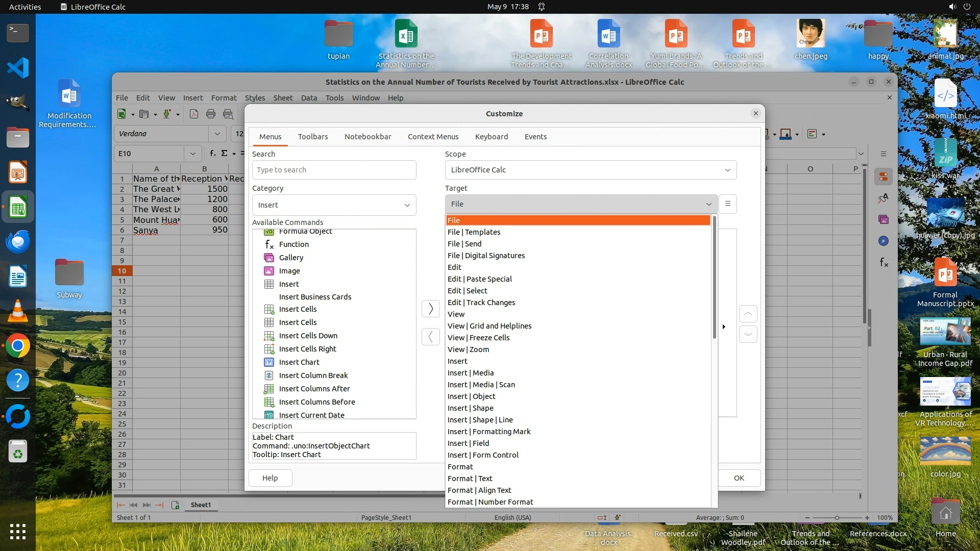Expand the Category dropdown showing Insert
The height and width of the screenshot is (551, 980).
[x=334, y=205]
